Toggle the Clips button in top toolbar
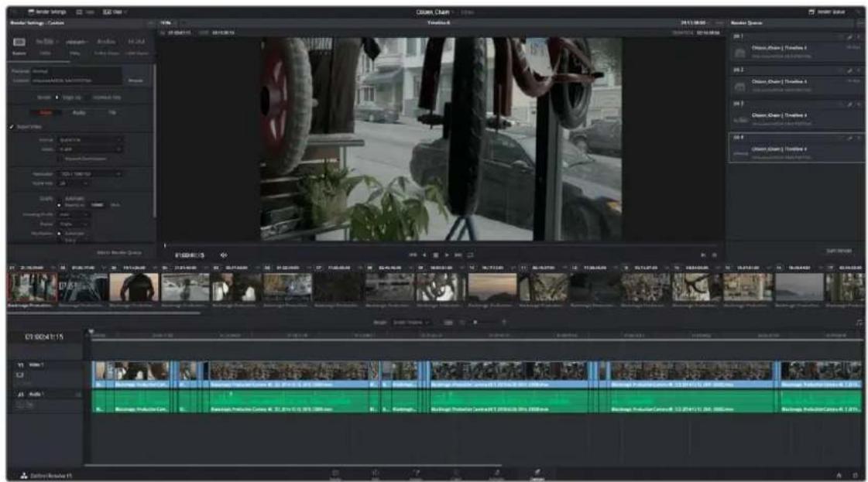 pyautogui.click(x=115, y=12)
